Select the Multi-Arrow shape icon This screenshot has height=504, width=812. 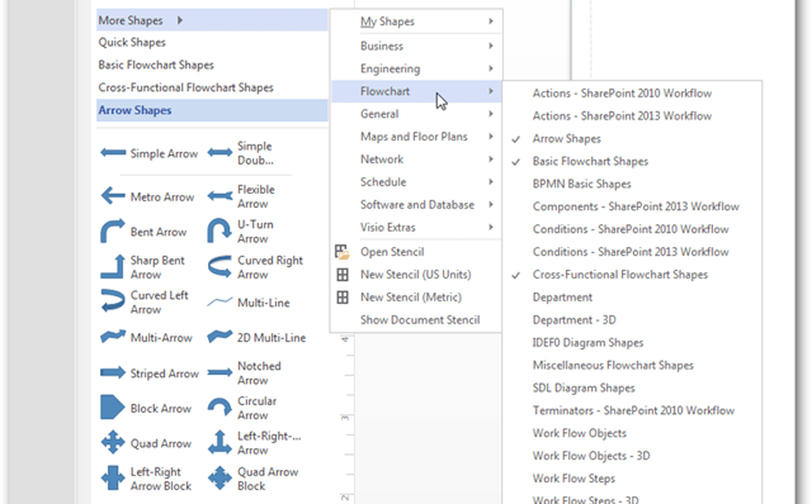click(113, 337)
